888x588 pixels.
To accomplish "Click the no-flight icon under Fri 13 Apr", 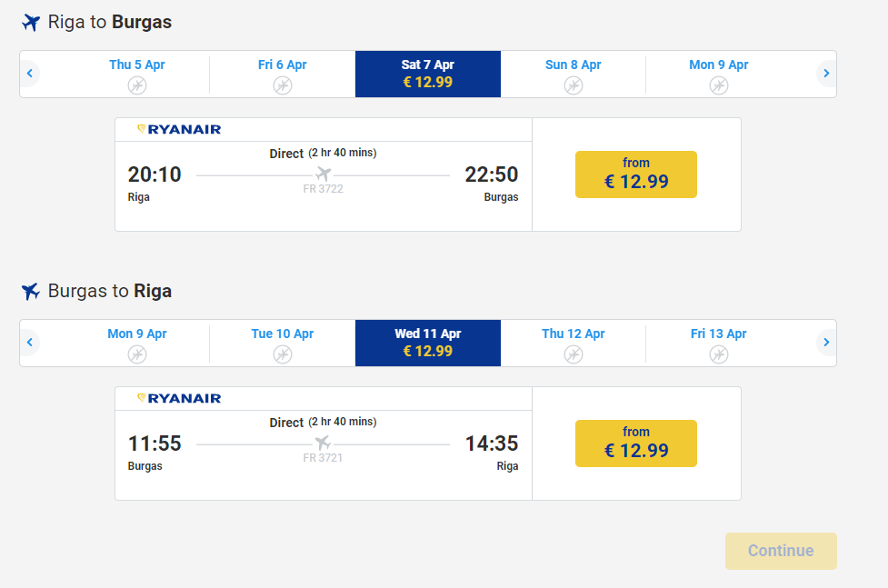I will click(x=719, y=354).
